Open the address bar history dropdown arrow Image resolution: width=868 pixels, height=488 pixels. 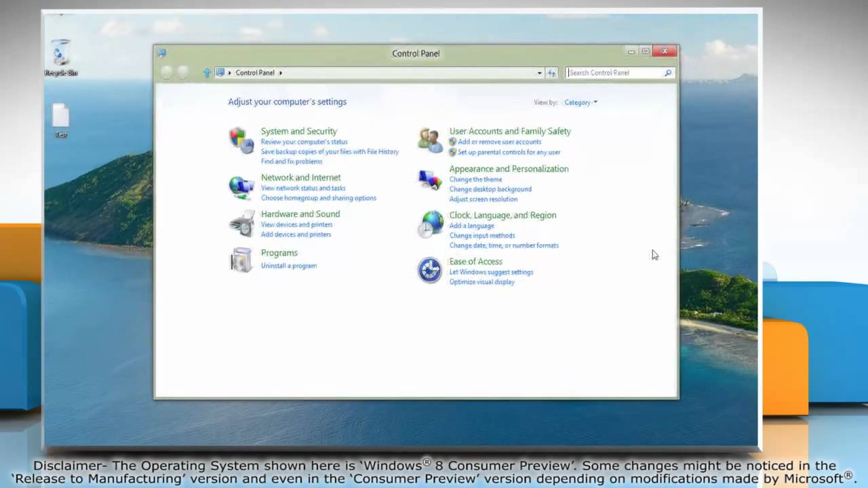pos(540,73)
